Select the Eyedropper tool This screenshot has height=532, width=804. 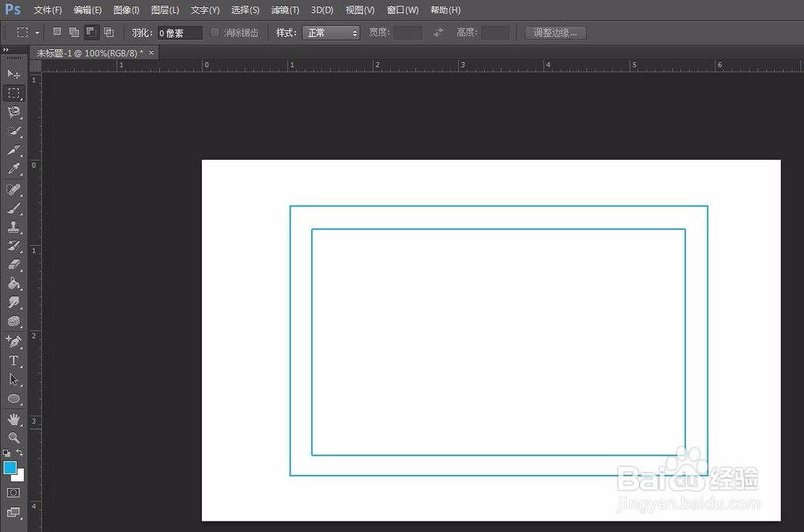coord(14,169)
